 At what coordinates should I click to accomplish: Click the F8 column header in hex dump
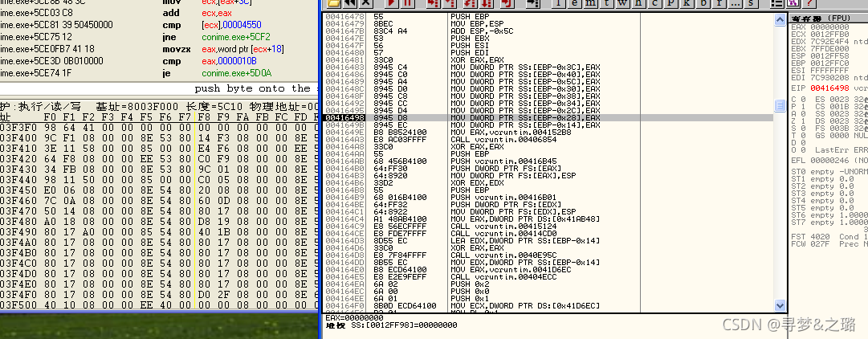(x=204, y=117)
